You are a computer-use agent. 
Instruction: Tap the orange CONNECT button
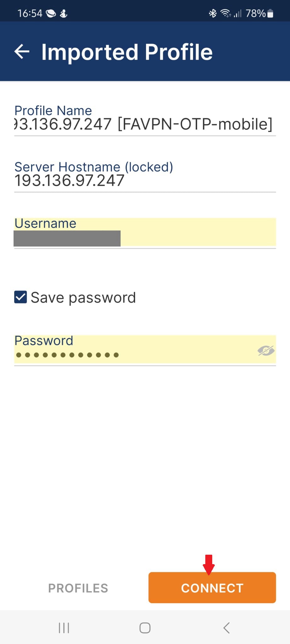coord(212,588)
